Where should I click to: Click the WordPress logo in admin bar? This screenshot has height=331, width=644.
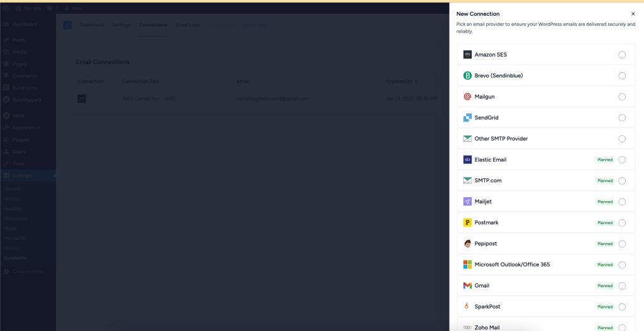[x=6, y=8]
